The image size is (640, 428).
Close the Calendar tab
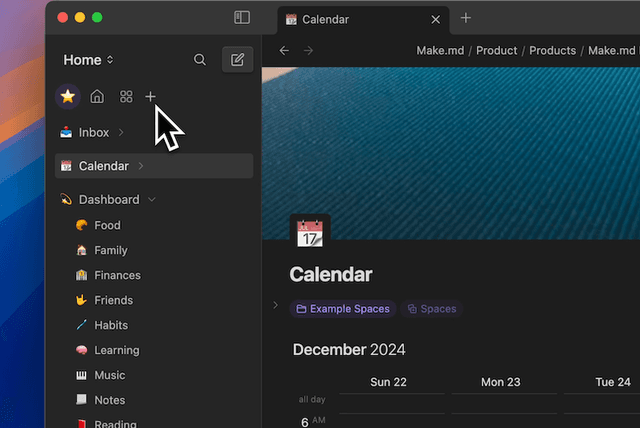435,19
